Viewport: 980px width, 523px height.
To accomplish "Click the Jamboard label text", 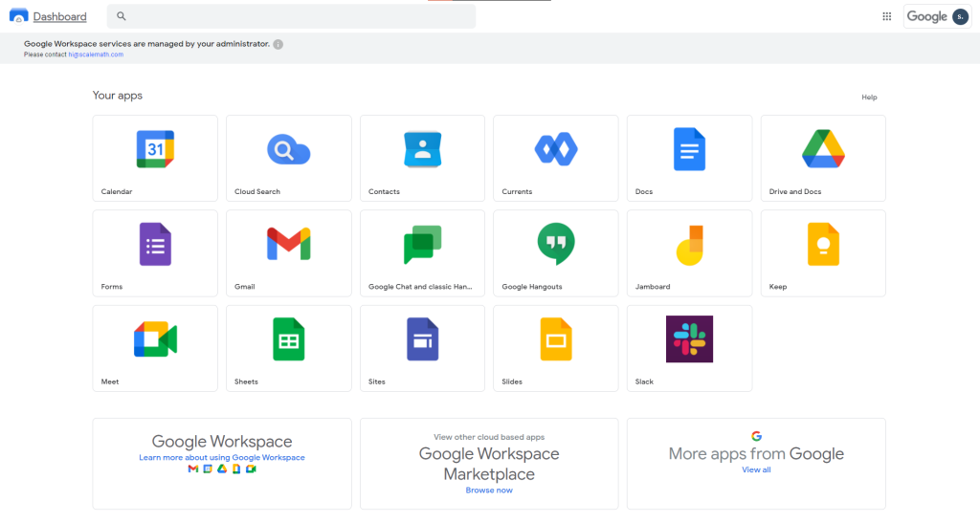I will click(653, 287).
